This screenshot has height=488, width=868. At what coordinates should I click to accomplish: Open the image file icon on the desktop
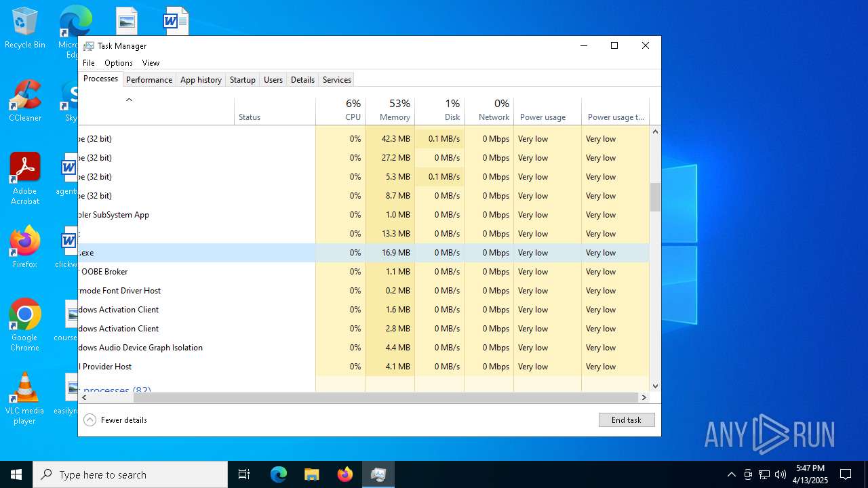(x=127, y=22)
